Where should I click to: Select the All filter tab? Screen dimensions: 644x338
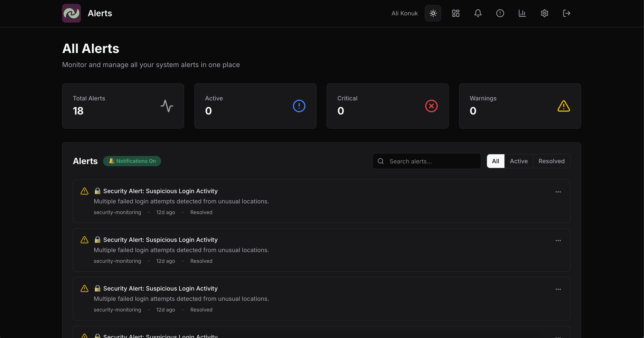tap(495, 161)
